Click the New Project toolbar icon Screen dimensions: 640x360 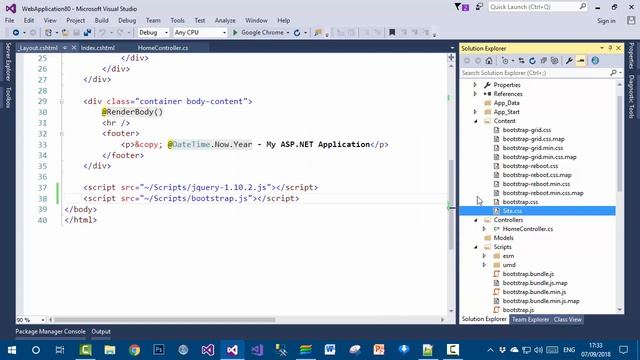[48, 33]
